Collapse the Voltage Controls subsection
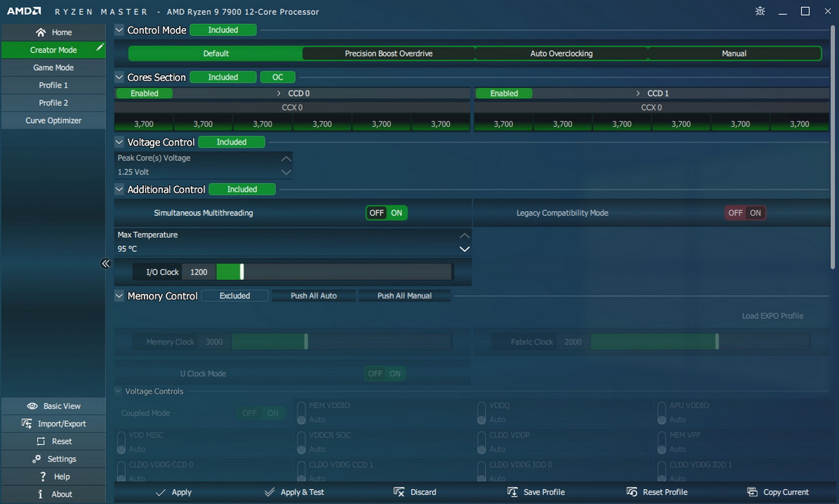This screenshot has width=839, height=504. point(119,391)
